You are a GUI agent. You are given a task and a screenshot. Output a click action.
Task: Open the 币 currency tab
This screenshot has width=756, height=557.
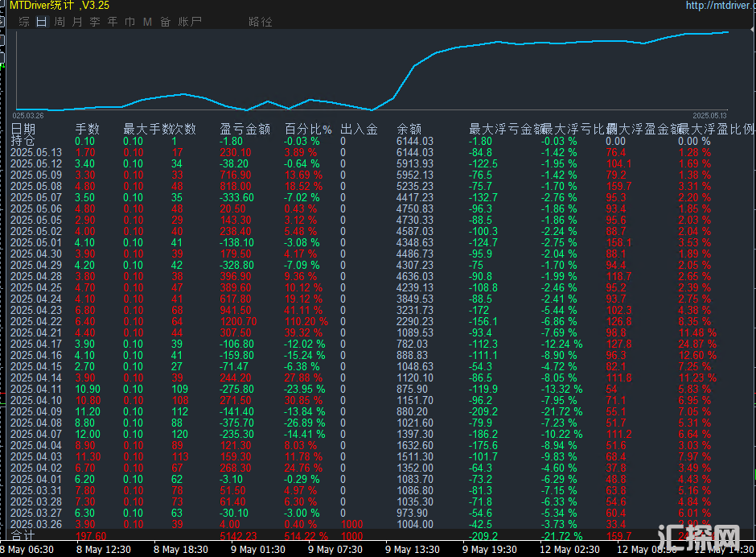tap(130, 22)
